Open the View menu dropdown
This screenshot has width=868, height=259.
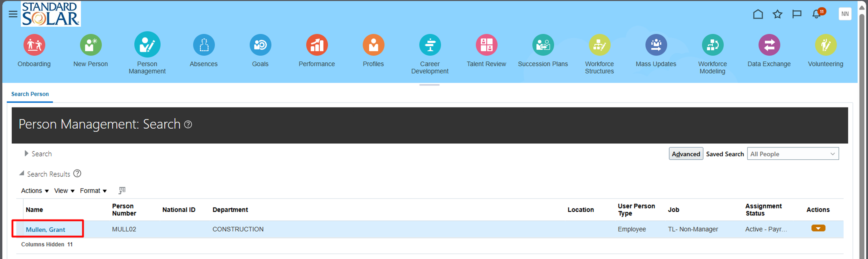(x=64, y=191)
